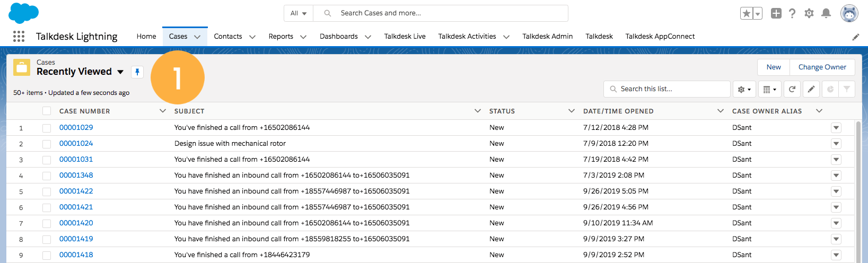Open the Talkdesk tab
868x263 pixels.
pos(599,37)
